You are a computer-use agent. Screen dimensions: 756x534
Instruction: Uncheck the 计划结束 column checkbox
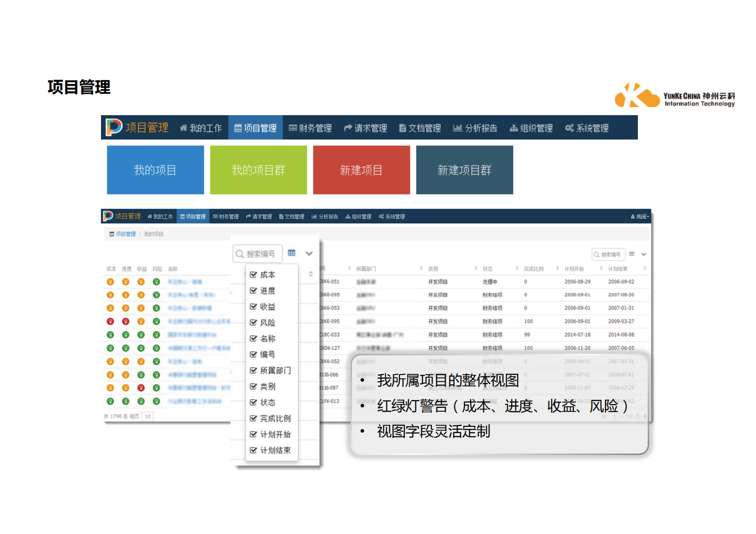pyautogui.click(x=253, y=450)
